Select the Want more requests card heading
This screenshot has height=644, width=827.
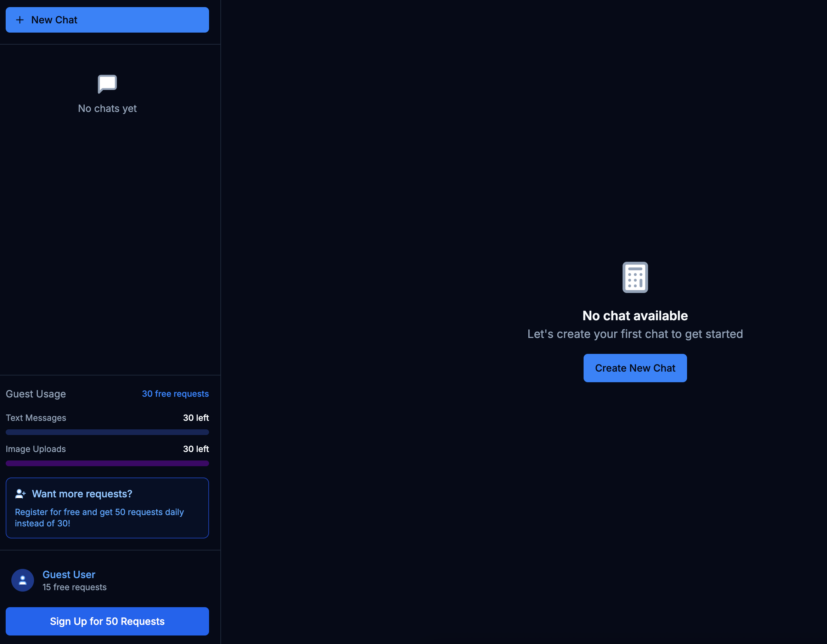(82, 494)
